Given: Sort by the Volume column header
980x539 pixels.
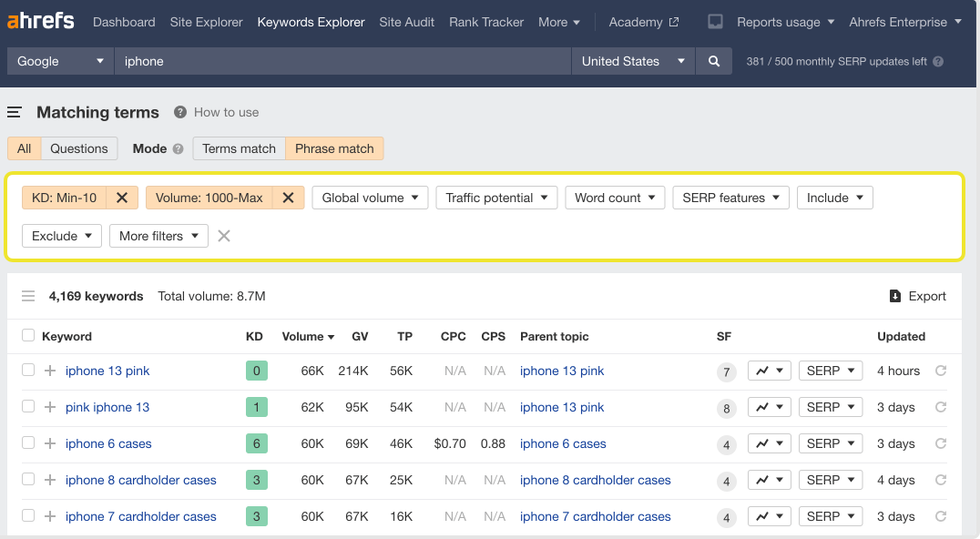Looking at the screenshot, I should coord(308,336).
